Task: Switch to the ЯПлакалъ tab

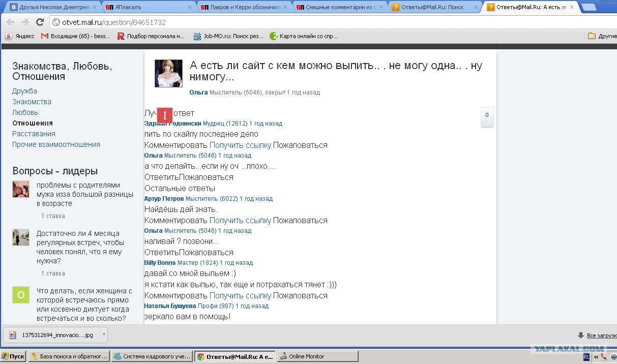Action: tap(145, 8)
